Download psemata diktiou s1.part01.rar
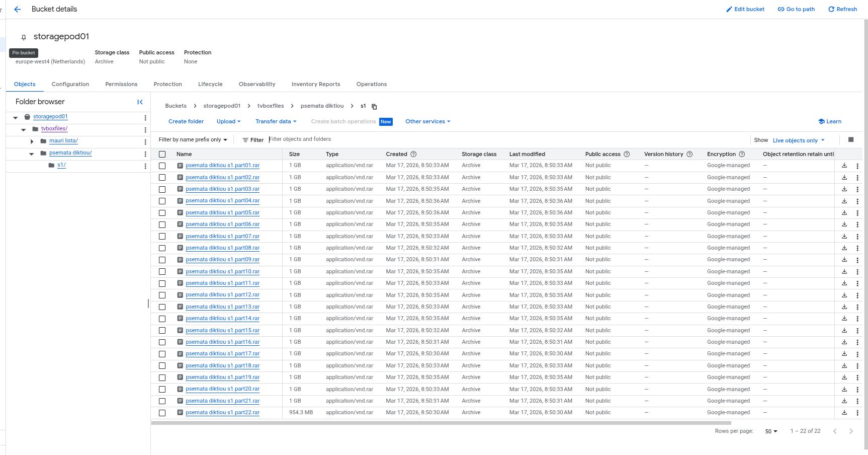Image resolution: width=868 pixels, height=455 pixels. click(x=844, y=165)
